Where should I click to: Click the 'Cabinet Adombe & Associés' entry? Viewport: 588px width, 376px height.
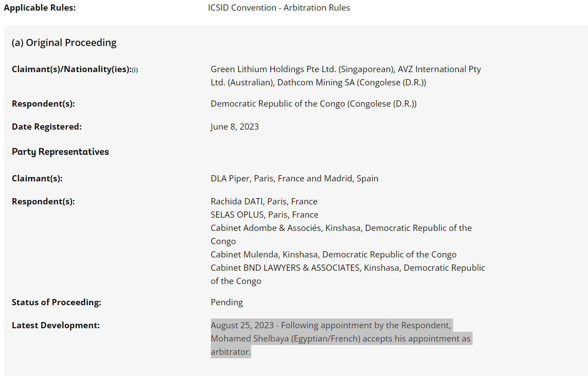(341, 234)
